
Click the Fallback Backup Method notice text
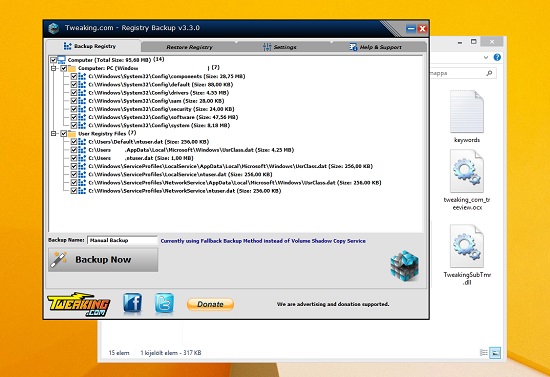263,241
